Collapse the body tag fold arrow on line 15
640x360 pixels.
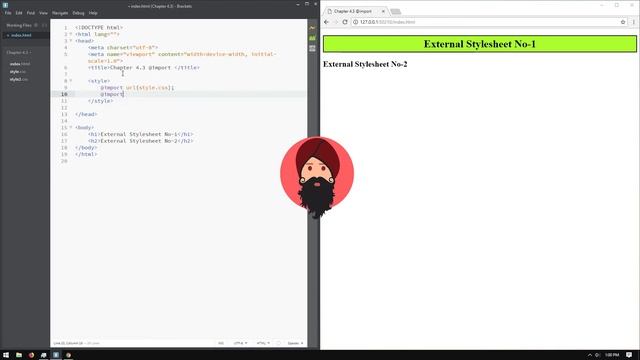coord(71,127)
